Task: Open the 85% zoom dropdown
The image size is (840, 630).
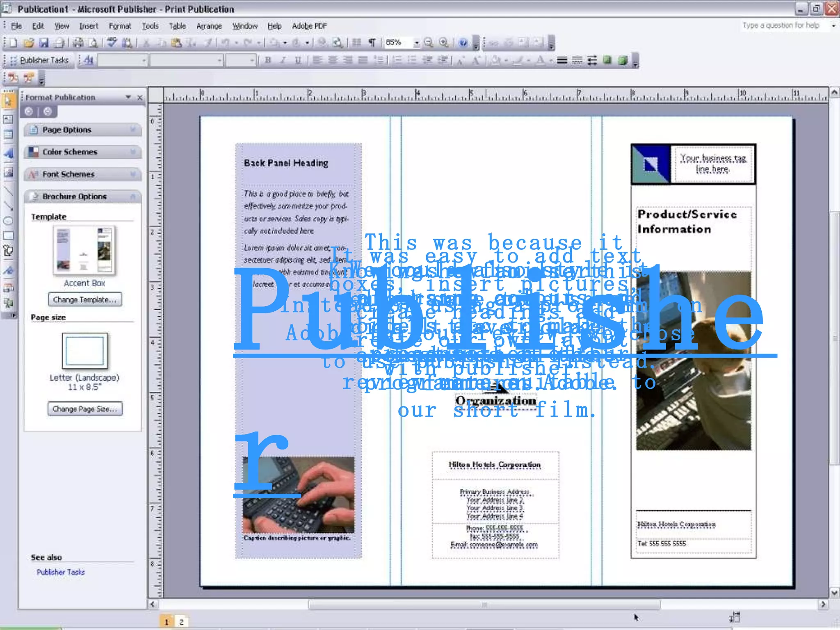Action: [416, 43]
